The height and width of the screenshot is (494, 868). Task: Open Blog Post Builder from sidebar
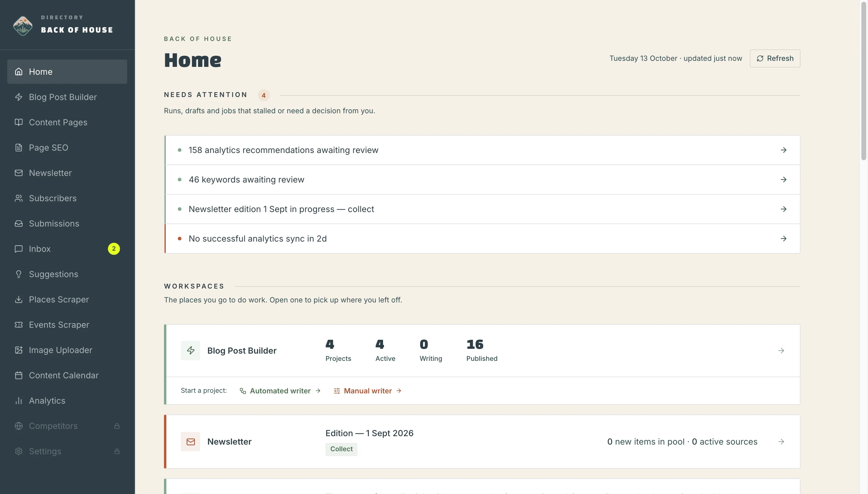67,97
